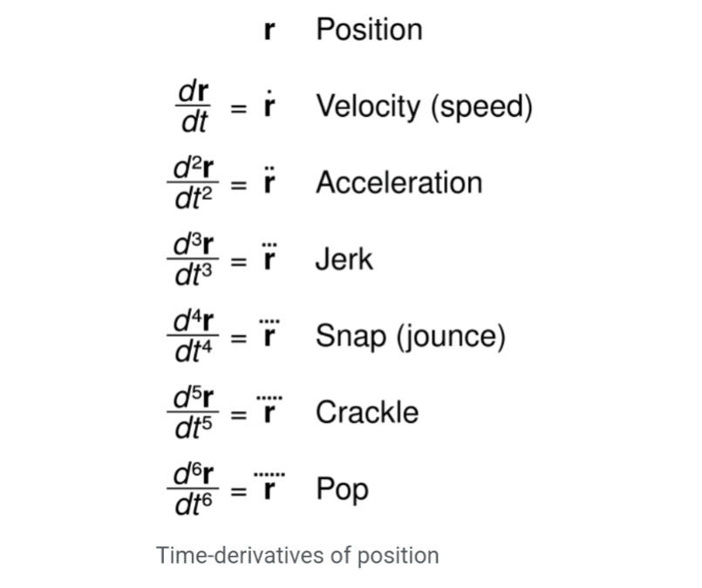Click the caption Time-derivatives of position
Screen dimensions: 702x588
297,556
